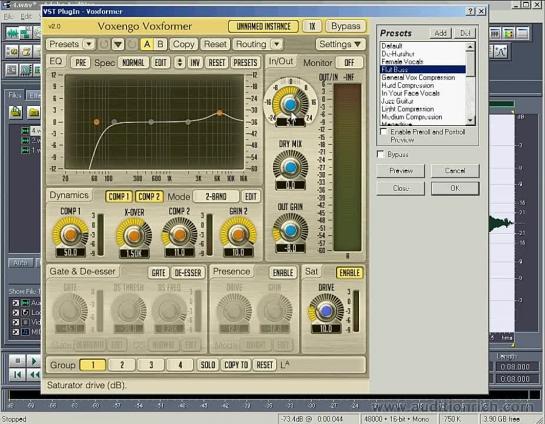The width and height of the screenshot is (545, 424).
Task: Click the Comp 2 knob
Action: point(179,235)
